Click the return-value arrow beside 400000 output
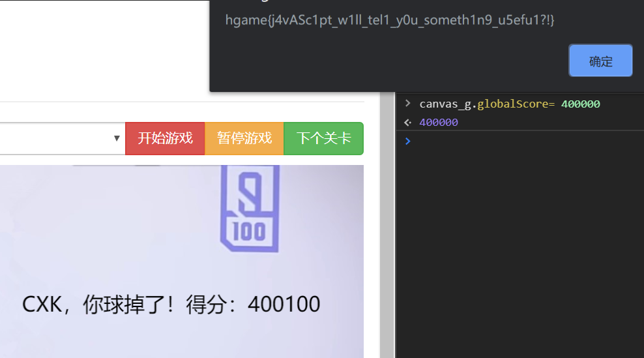Screen dimensions: 644x358 pyautogui.click(x=408, y=123)
